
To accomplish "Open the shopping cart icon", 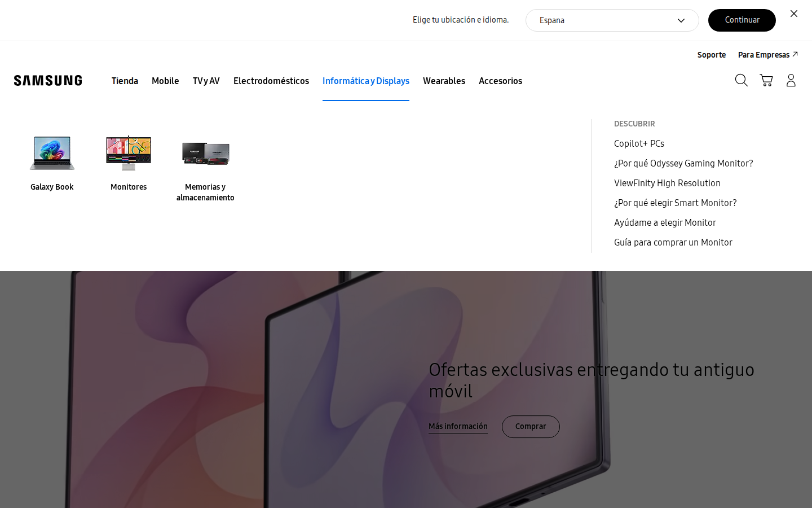I will [766, 80].
